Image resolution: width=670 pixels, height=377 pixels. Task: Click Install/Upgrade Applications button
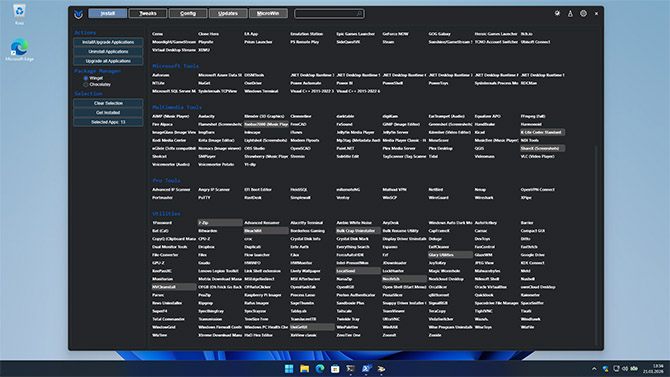[108, 42]
